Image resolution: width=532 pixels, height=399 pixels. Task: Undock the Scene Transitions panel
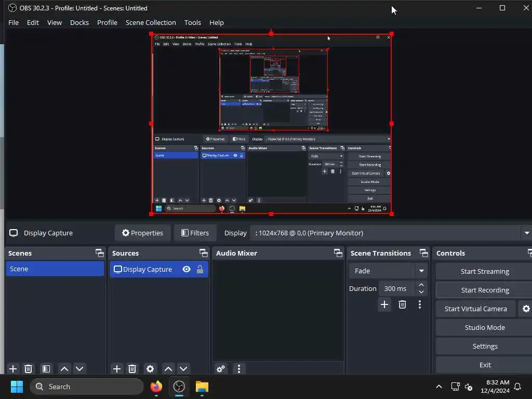(424, 253)
